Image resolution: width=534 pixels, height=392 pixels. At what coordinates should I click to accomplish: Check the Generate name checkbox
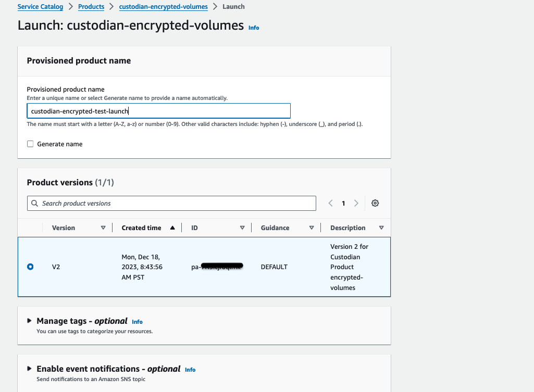tap(30, 144)
